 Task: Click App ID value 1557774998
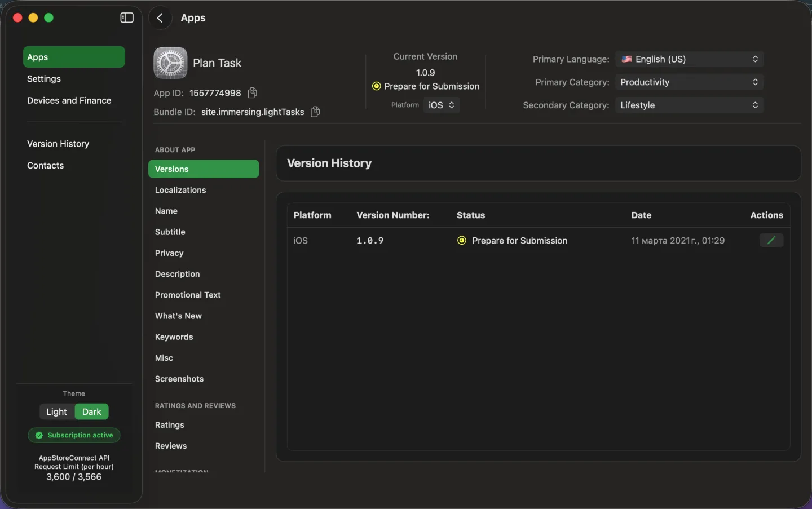[x=215, y=93]
